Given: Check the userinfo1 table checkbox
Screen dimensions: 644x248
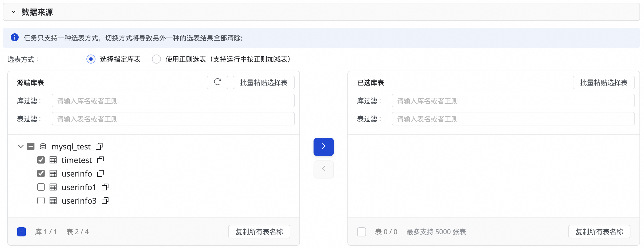Looking at the screenshot, I should coord(41,187).
